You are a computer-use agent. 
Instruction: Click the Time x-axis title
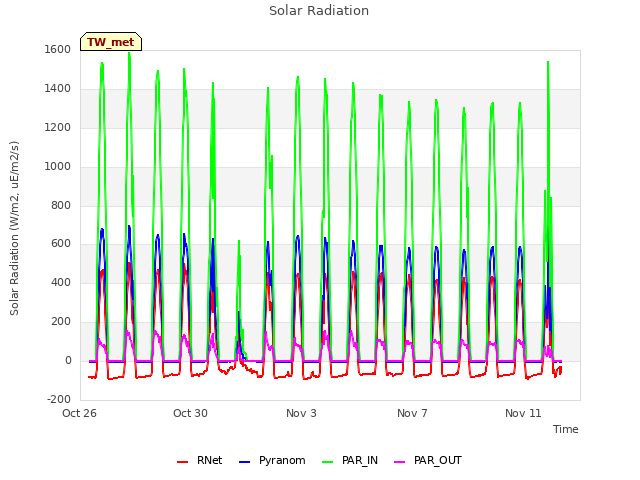pyautogui.click(x=566, y=429)
